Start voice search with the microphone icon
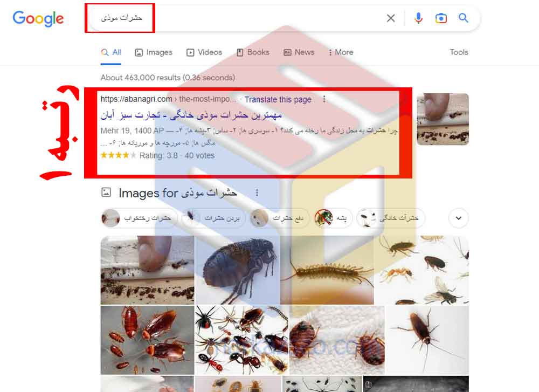This screenshot has height=392, width=539. pyautogui.click(x=418, y=18)
